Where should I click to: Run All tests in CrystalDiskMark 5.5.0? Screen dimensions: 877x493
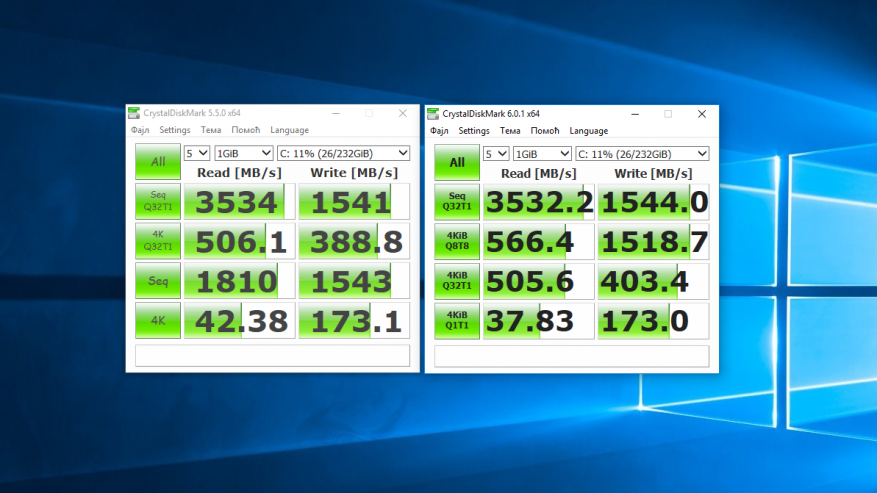point(158,162)
